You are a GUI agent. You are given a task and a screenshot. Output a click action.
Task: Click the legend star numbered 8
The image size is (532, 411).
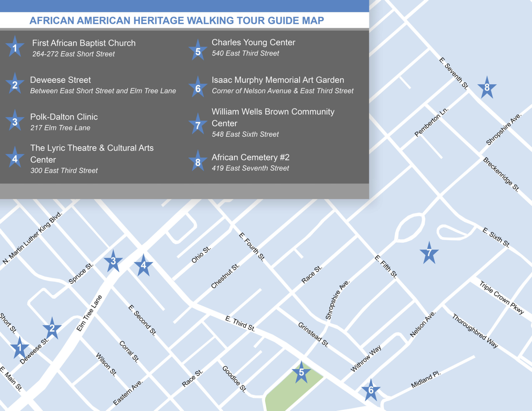[x=198, y=161]
